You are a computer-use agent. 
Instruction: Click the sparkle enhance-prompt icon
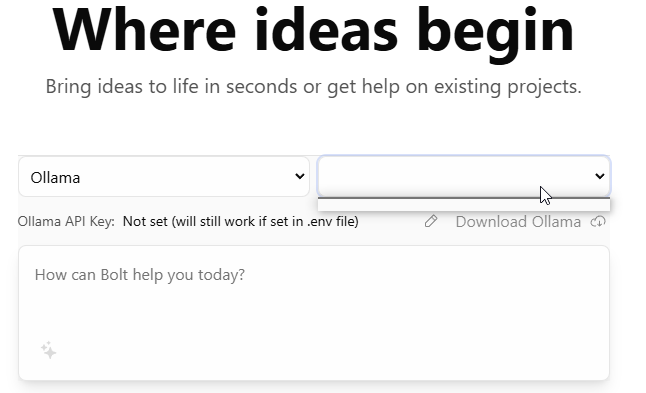[49, 350]
